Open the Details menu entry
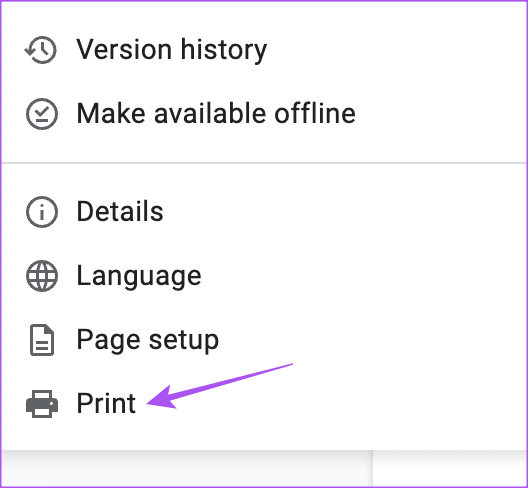The image size is (528, 488). point(120,212)
